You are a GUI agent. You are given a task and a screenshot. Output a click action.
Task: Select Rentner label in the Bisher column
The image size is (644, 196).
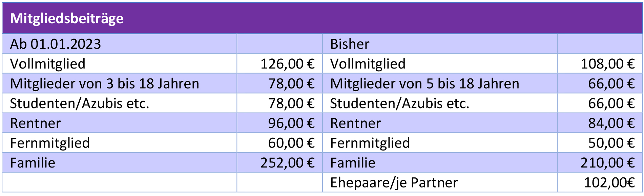coord(355,123)
